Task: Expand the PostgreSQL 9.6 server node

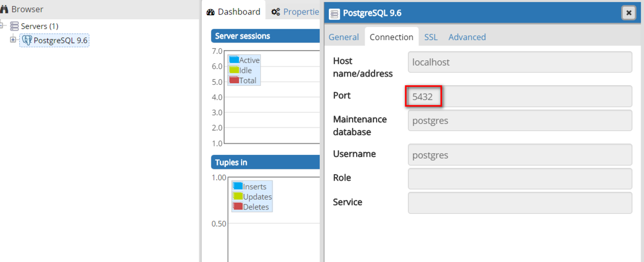Action: point(13,40)
